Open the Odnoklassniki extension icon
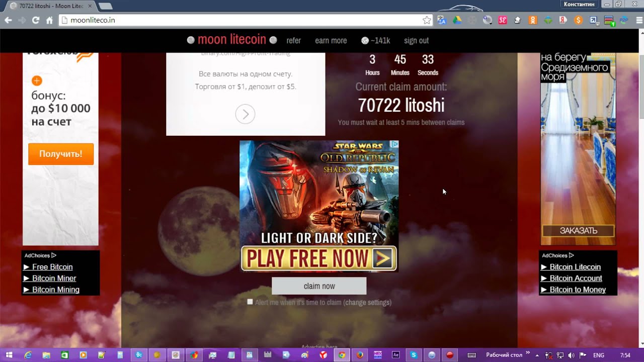This screenshot has height=362, width=644. [533, 20]
